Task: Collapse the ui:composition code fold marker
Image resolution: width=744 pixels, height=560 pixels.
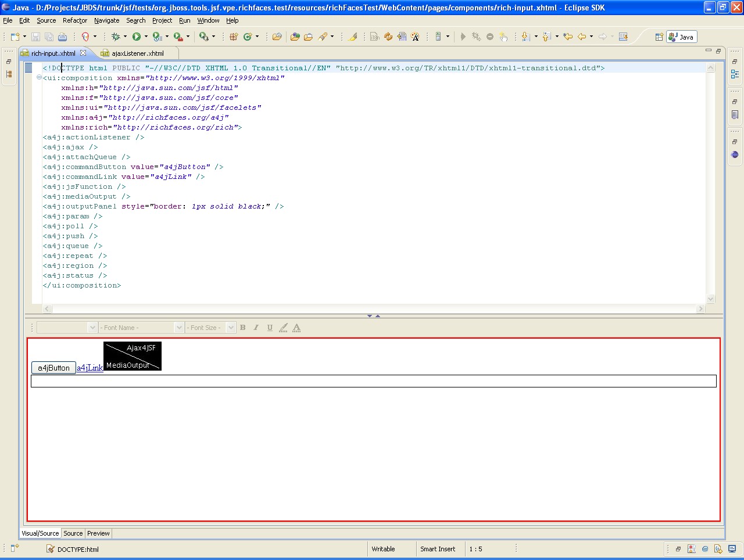Action: [39, 78]
